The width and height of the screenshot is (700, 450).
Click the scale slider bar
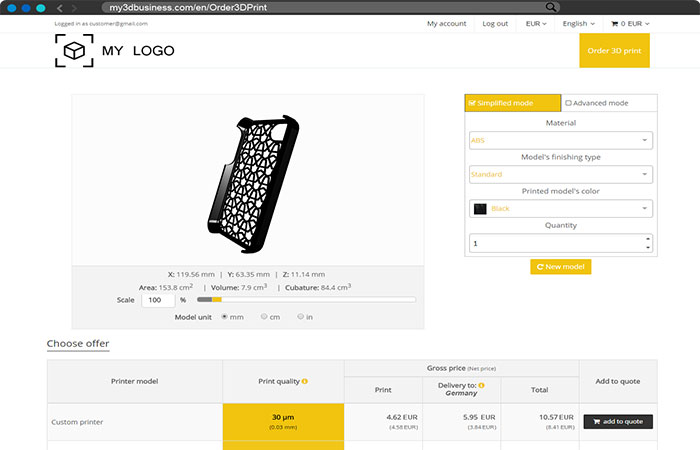[306, 300]
